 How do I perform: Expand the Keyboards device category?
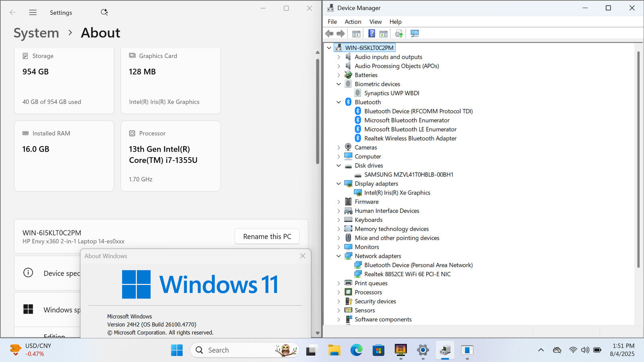(339, 220)
